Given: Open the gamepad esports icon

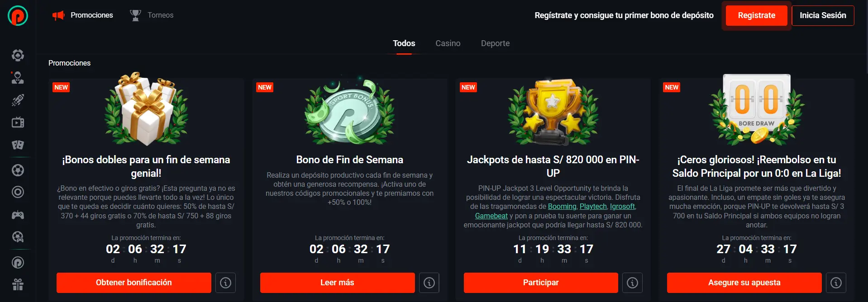Looking at the screenshot, I should 18,215.
